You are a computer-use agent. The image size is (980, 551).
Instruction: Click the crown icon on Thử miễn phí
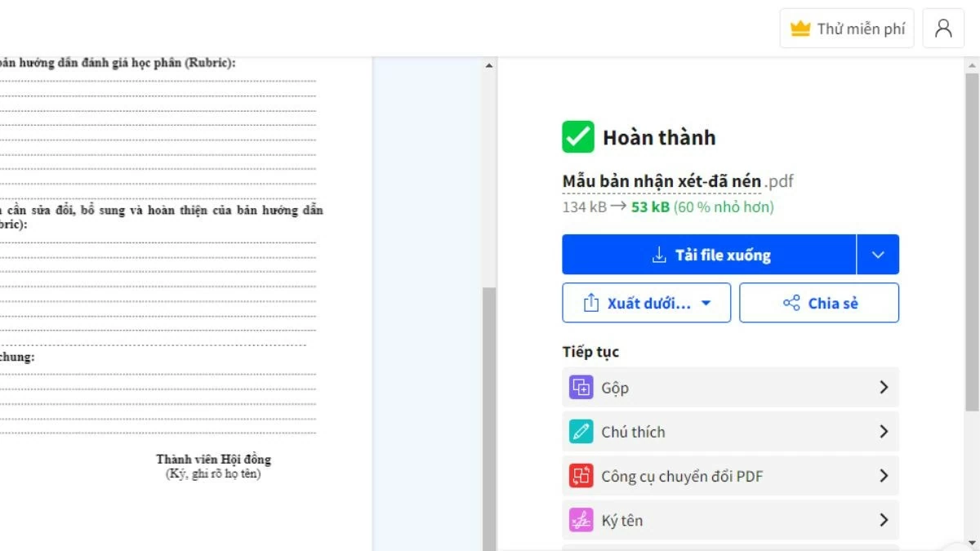coord(799,28)
